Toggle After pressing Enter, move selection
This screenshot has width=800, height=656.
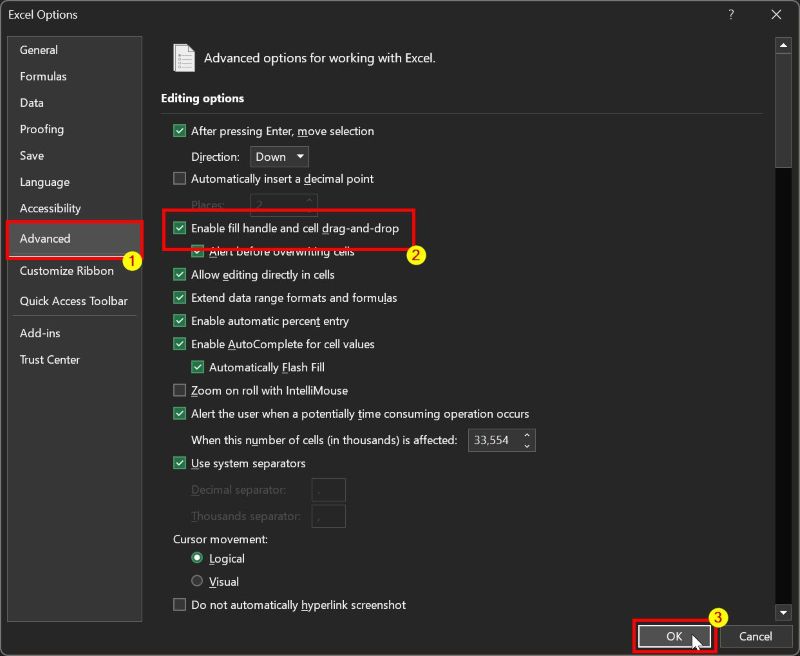pos(180,131)
